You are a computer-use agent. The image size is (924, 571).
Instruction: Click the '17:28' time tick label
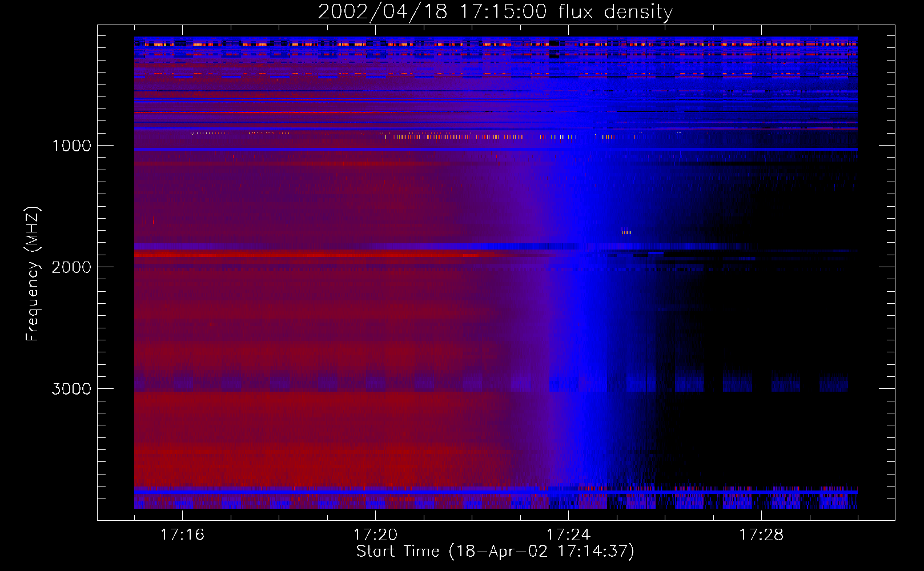761,534
